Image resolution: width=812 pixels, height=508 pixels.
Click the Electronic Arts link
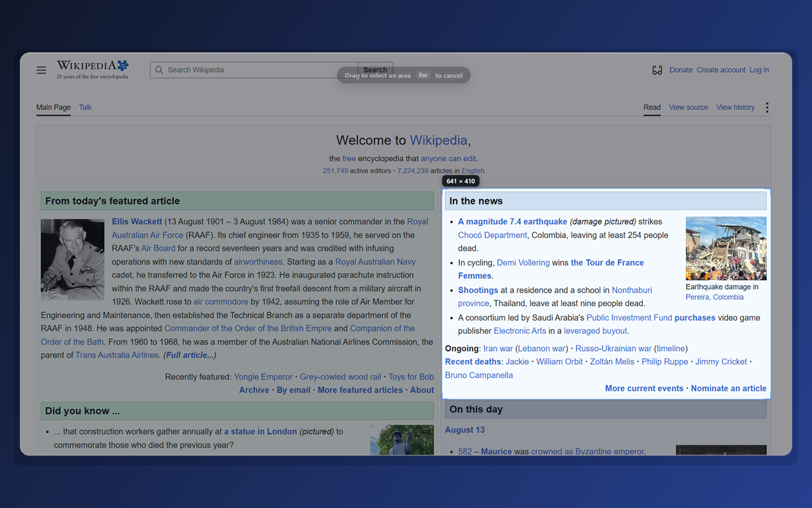point(520,331)
